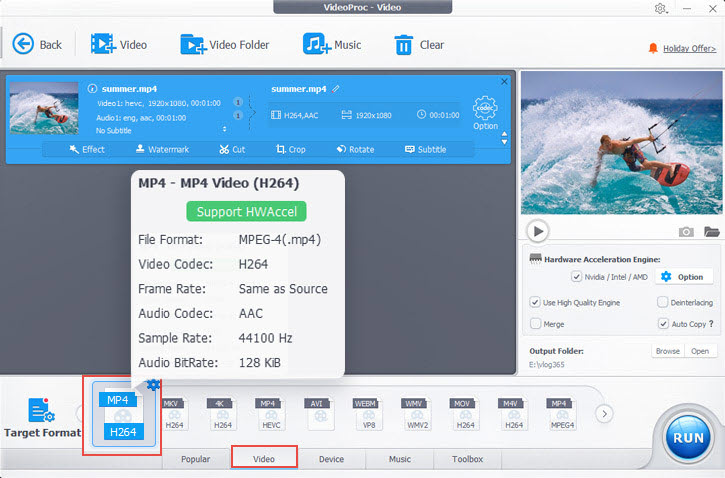
Task: Switch to the Popular tab
Action: (195, 459)
